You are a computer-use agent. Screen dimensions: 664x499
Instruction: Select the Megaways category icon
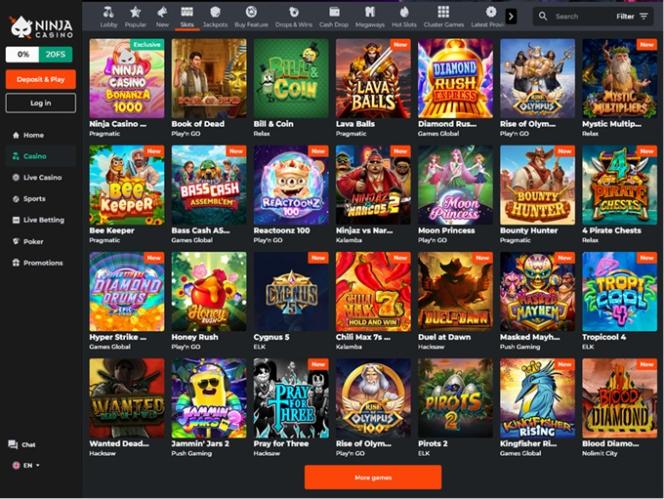(x=370, y=12)
